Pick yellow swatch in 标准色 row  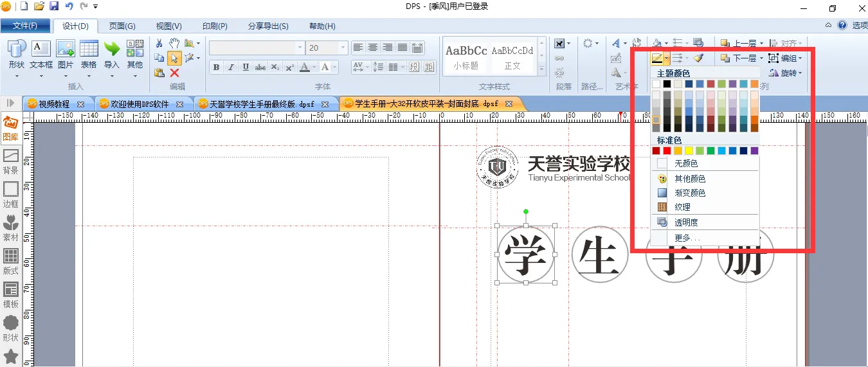point(689,150)
